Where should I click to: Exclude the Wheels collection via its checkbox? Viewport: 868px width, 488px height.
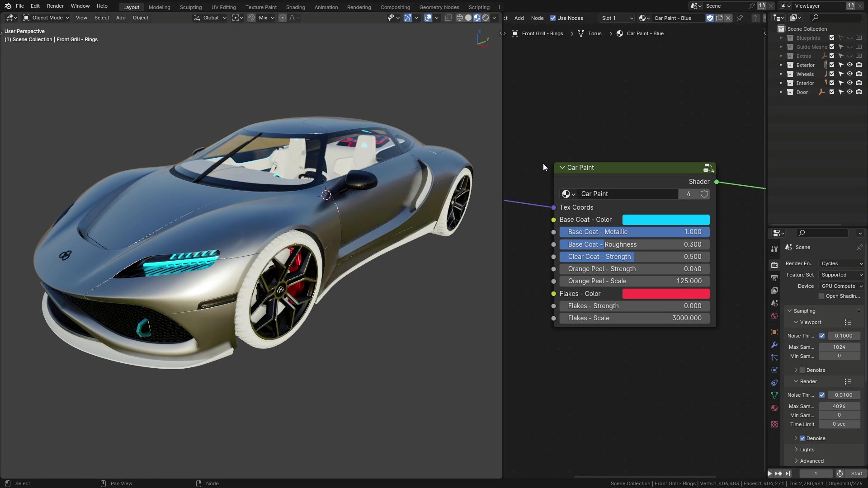[832, 74]
